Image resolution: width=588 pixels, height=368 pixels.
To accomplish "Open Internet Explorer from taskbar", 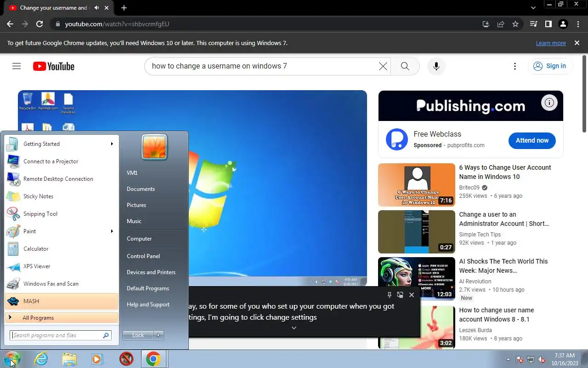I will [41, 359].
